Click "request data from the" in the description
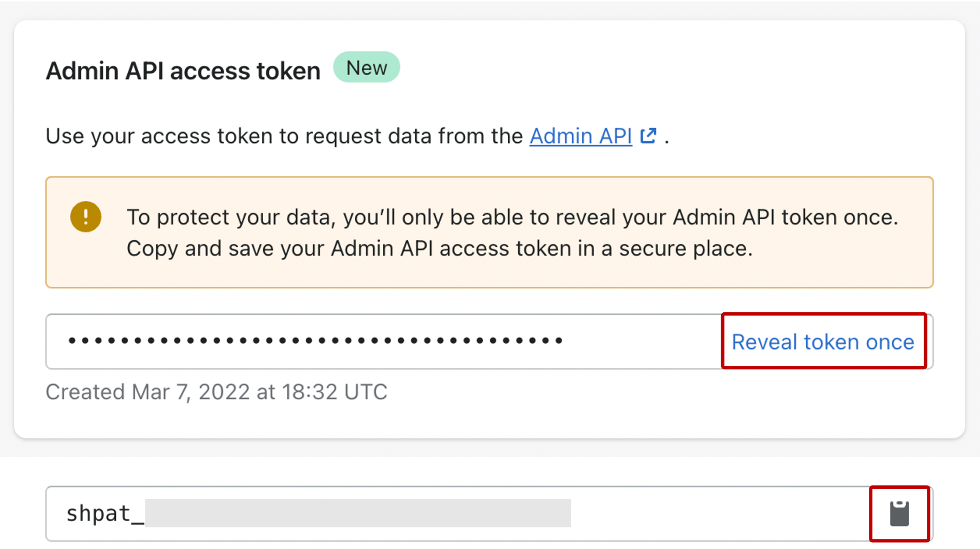This screenshot has height=549, width=980. tap(414, 136)
